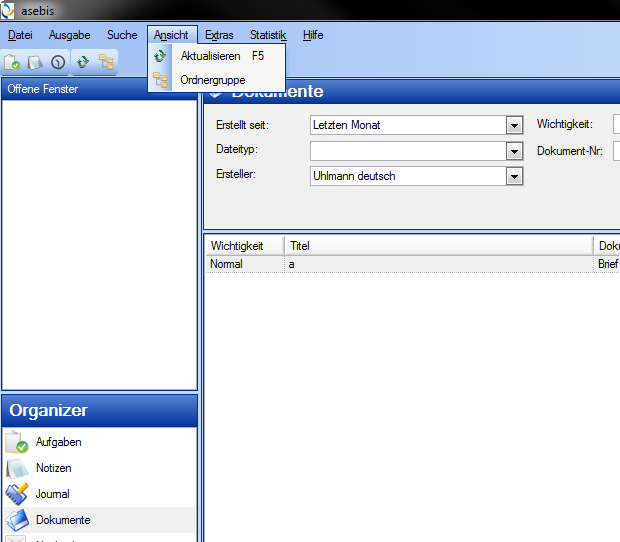This screenshot has height=542, width=620.
Task: Click the notes page toolbar icon
Action: [35, 62]
